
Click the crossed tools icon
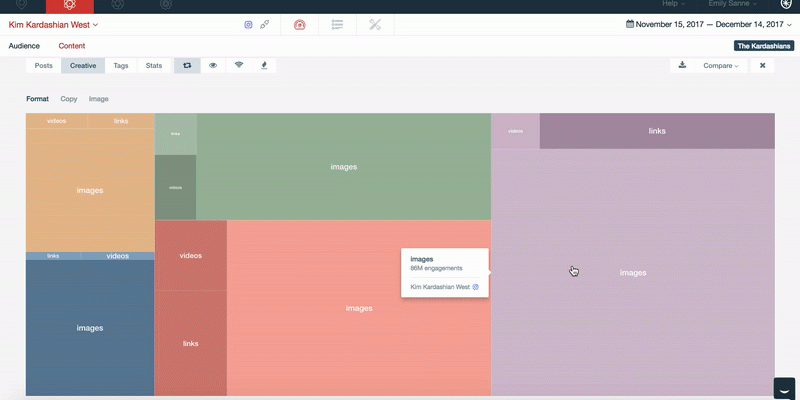[x=375, y=23]
